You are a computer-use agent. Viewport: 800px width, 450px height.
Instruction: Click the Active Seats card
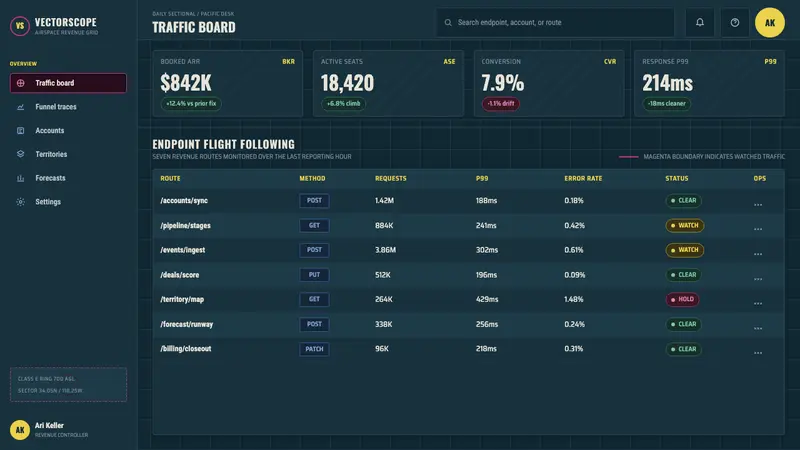click(388, 83)
